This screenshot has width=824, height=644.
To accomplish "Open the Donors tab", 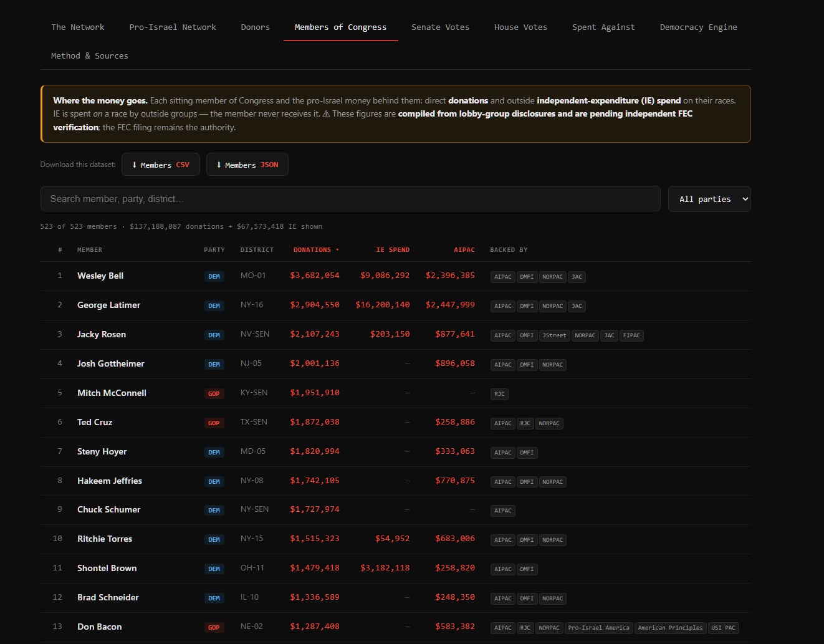I will pyautogui.click(x=256, y=27).
